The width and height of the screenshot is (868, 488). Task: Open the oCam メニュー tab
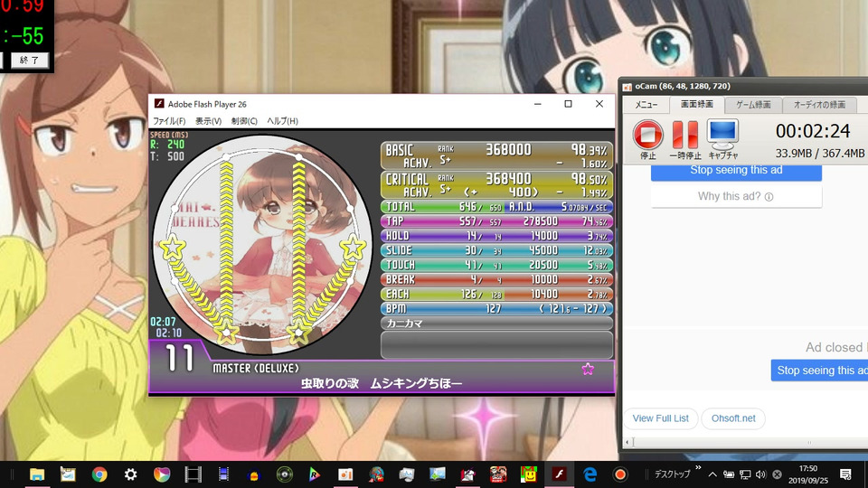(x=646, y=105)
